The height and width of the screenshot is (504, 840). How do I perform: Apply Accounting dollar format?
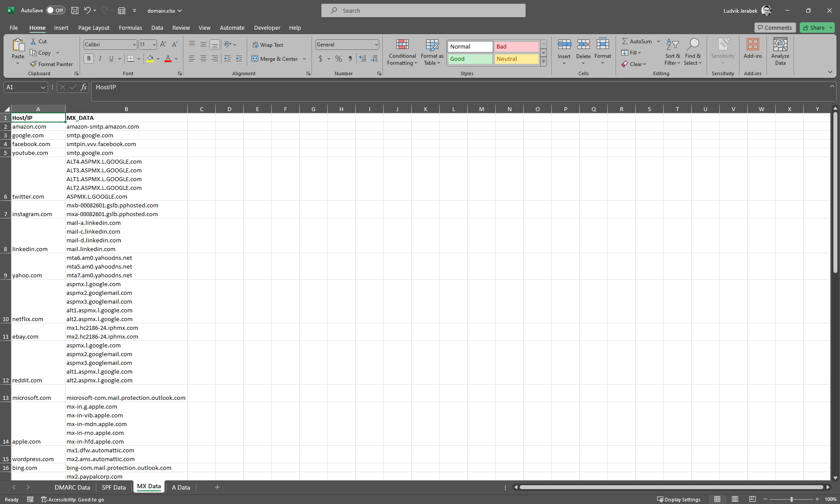(320, 59)
